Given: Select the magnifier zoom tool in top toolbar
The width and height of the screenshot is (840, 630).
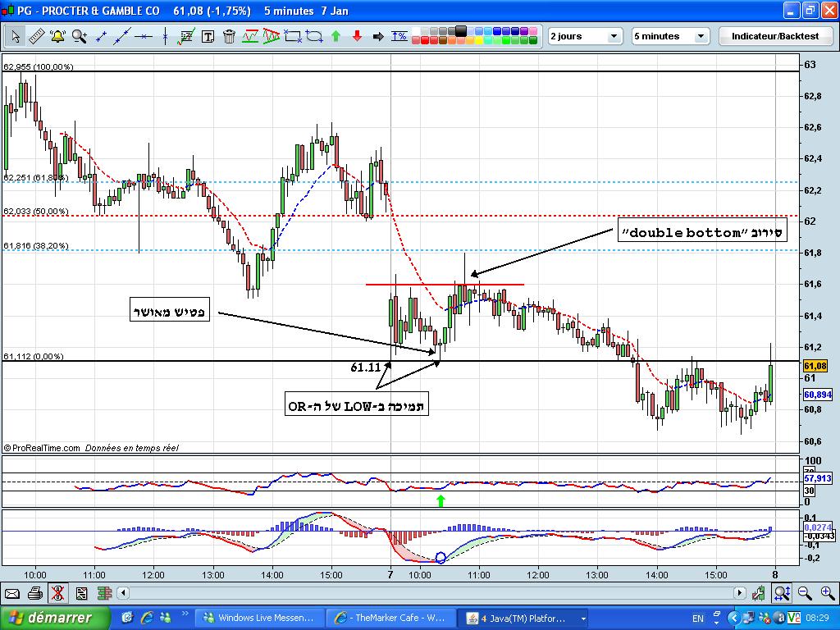Looking at the screenshot, I should click(80, 36).
